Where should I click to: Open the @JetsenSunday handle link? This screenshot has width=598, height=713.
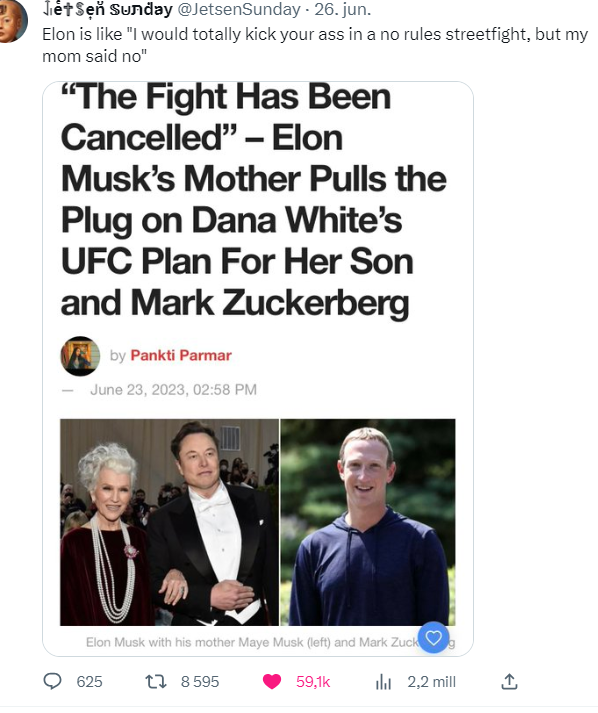coord(238,10)
